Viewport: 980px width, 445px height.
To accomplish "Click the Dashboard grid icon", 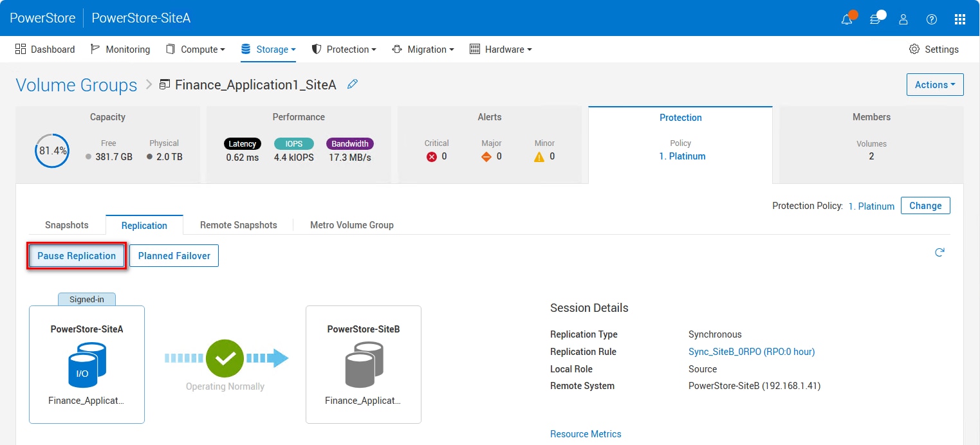I will coord(21,49).
